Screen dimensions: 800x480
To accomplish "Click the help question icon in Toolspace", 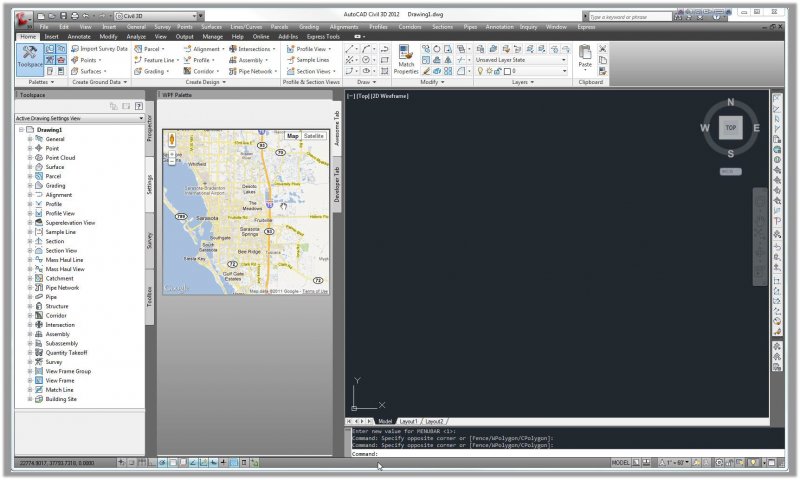I will click(138, 106).
